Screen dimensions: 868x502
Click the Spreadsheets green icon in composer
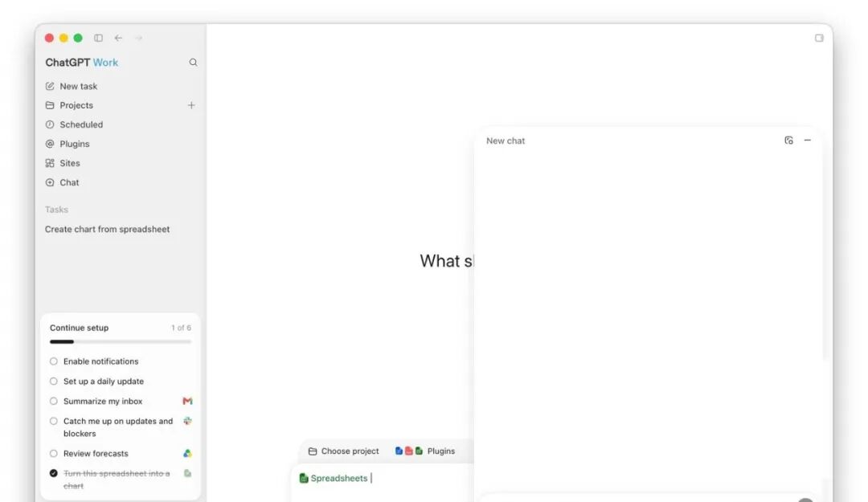click(303, 478)
